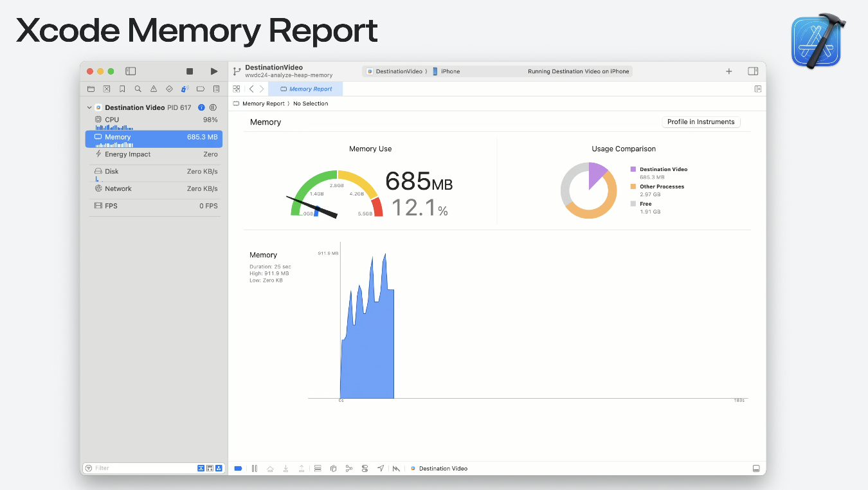
Task: Go back with the left chevron
Action: click(x=251, y=89)
